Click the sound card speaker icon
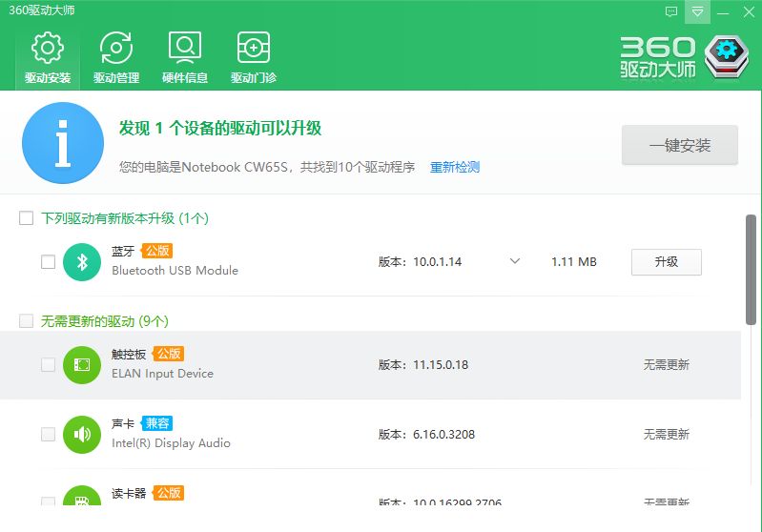The image size is (762, 532). (82, 435)
